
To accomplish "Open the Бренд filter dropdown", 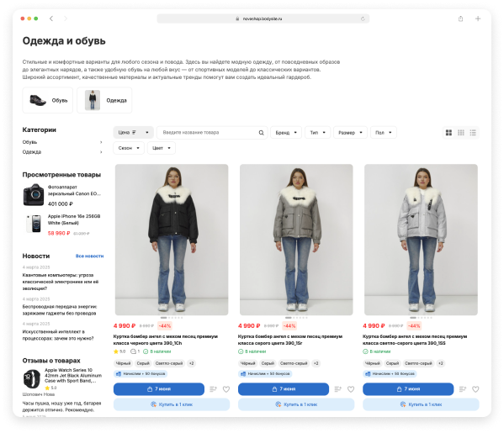I will [286, 133].
